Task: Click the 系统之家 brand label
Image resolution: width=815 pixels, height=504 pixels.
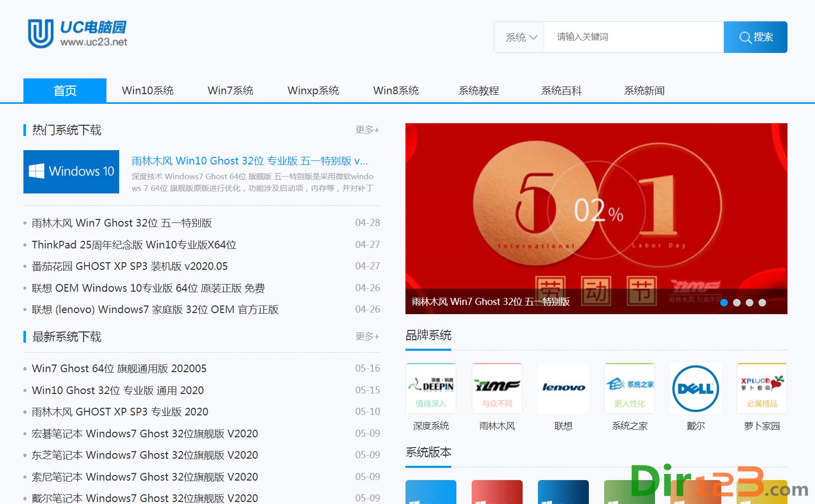Action: 630,426
